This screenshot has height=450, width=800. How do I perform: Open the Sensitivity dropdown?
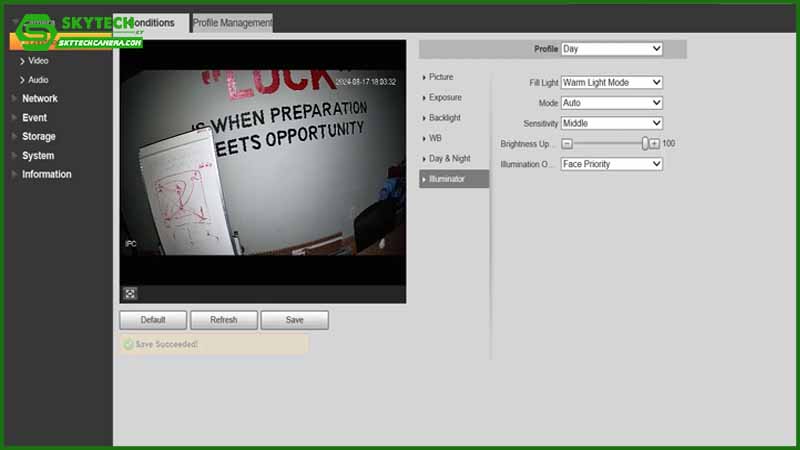pos(611,124)
